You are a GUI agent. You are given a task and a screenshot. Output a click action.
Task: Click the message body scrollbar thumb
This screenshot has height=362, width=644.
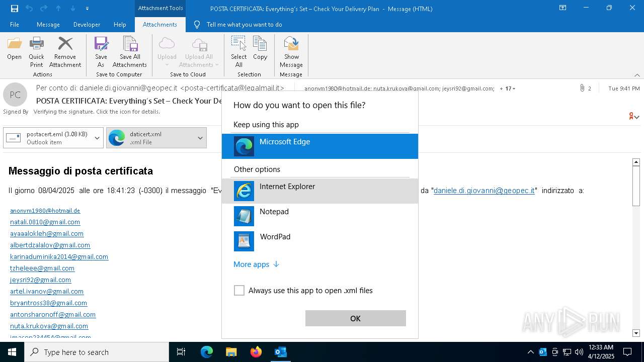click(x=636, y=186)
